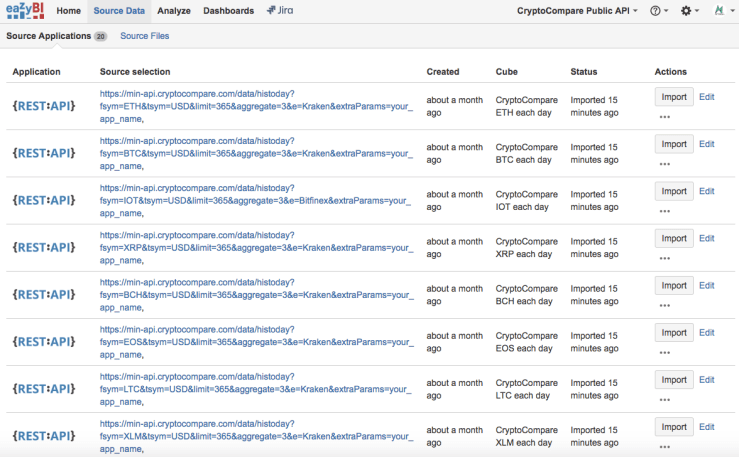Click REST:API icon for ETH row
739x457 pixels.
tap(43, 106)
